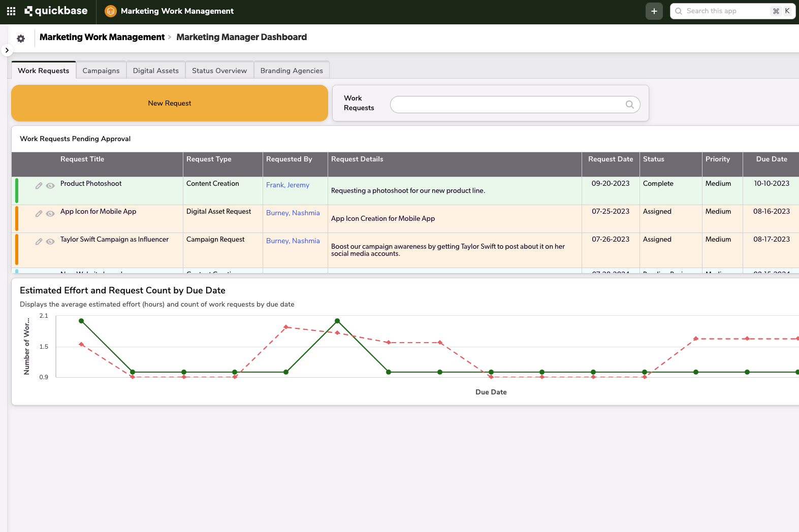Open the Frank, Jeremy requester link
Screen dimensions: 799x532
tap(287, 185)
